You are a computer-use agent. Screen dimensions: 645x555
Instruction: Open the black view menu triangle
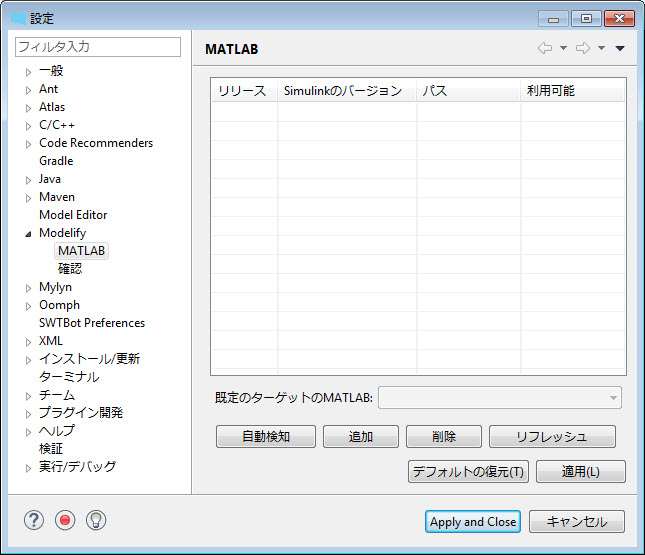tap(620, 49)
